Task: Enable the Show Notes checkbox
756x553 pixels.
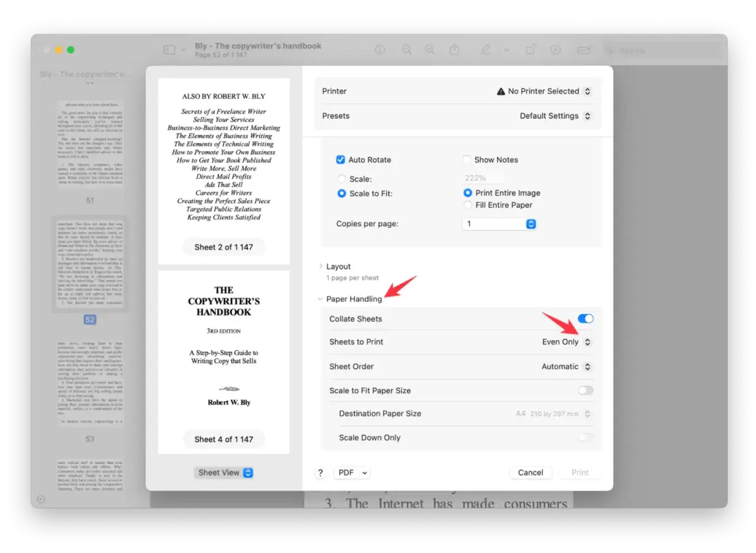Action: point(467,160)
